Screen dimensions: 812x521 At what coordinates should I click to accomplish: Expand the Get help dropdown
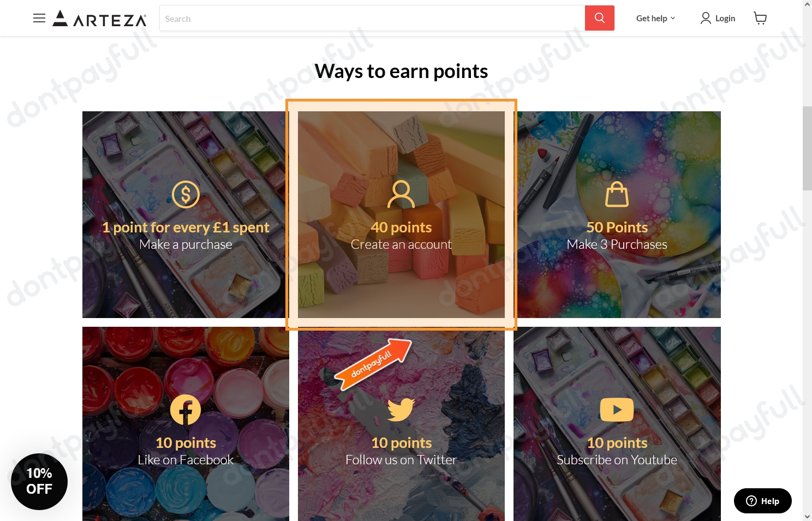point(655,18)
